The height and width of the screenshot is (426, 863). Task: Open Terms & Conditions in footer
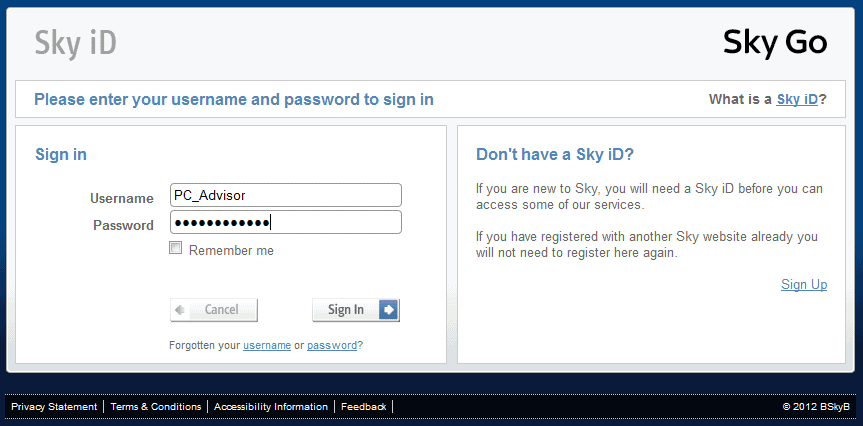pyautogui.click(x=156, y=407)
